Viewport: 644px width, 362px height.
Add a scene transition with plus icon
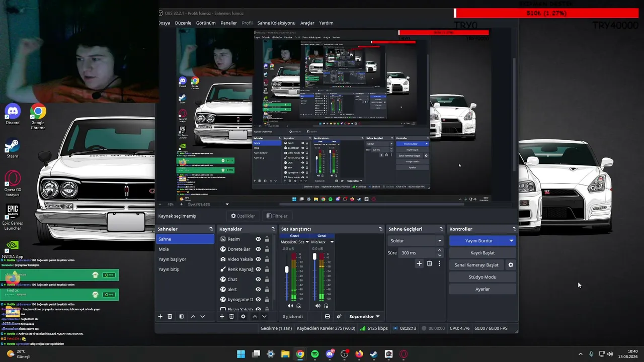point(419,263)
